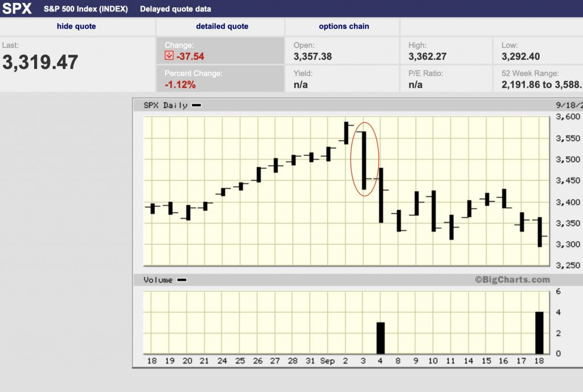583x392 pixels.
Task: Click the "Percent Change:" label
Action: 194,73
